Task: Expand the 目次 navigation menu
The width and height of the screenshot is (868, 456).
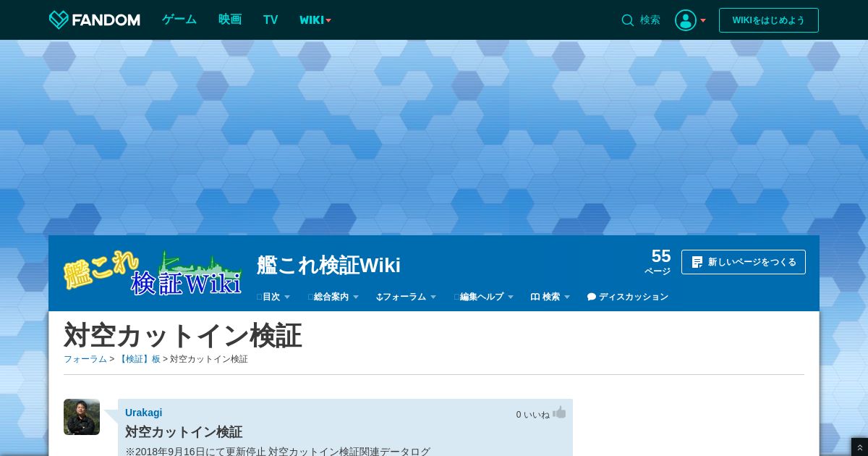Action: pyautogui.click(x=273, y=297)
